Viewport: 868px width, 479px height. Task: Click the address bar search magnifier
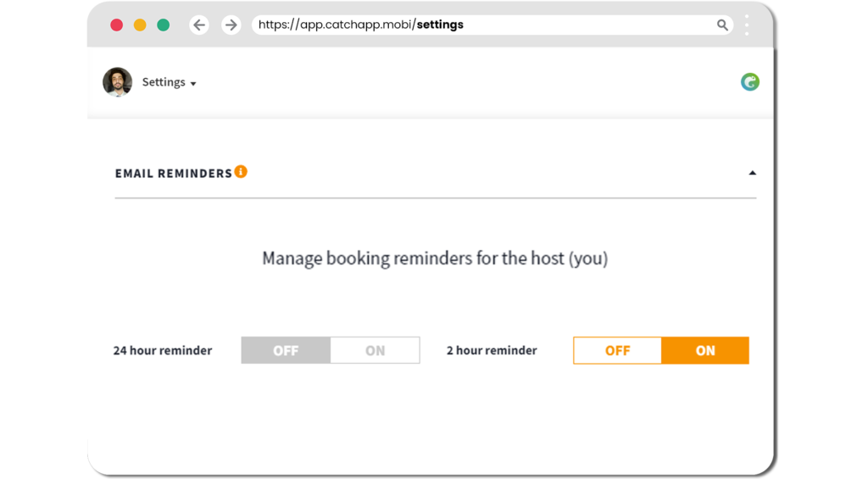[x=722, y=25]
